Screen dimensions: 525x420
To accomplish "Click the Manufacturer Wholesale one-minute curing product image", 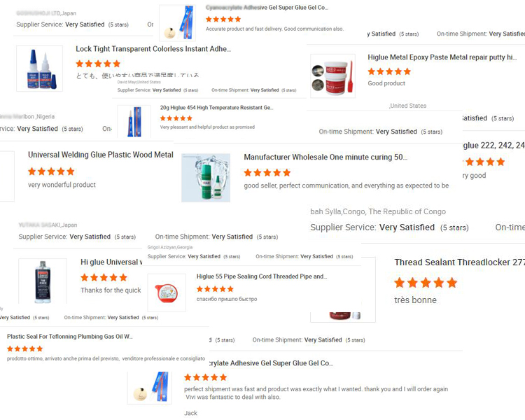I will pyautogui.click(x=206, y=178).
